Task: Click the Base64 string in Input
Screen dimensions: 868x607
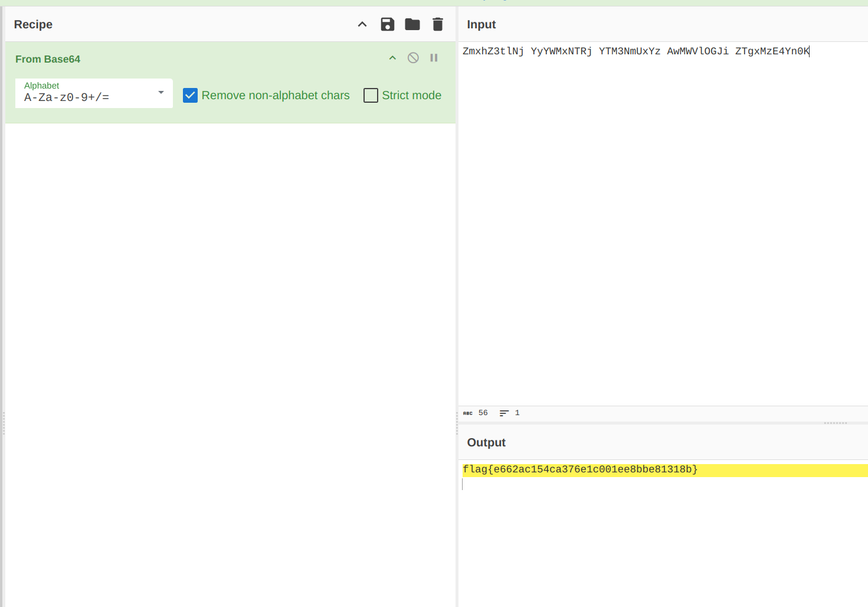Action: point(636,51)
